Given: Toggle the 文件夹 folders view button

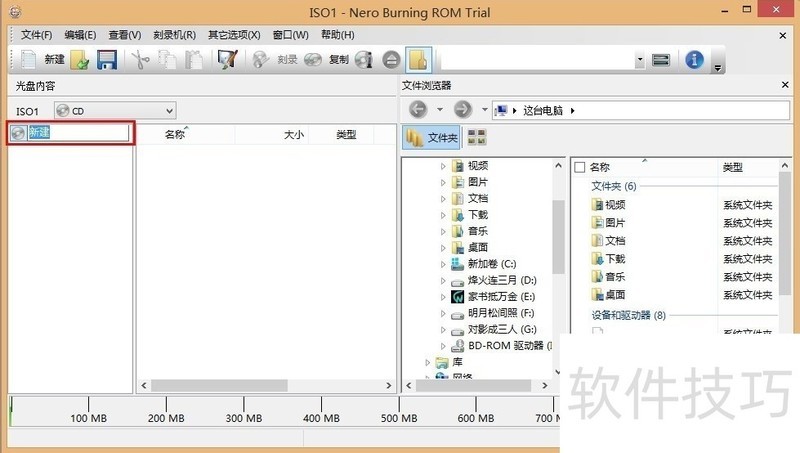Looking at the screenshot, I should [x=432, y=137].
